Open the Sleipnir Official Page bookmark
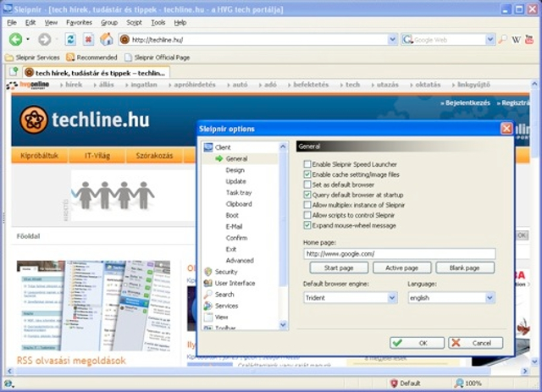Viewport: 542px width, 392px height. pyautogui.click(x=158, y=58)
